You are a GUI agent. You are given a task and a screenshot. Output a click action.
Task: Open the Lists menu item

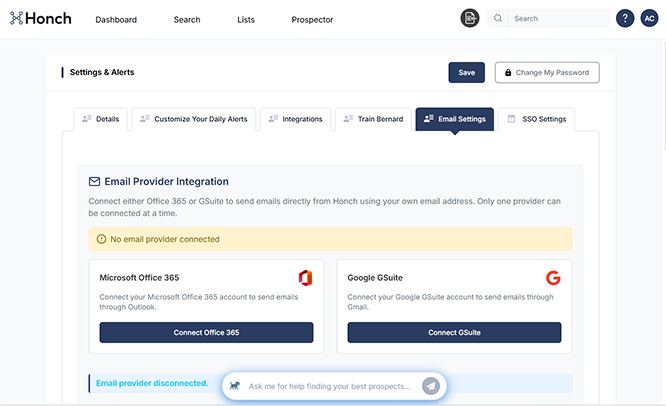click(x=246, y=20)
